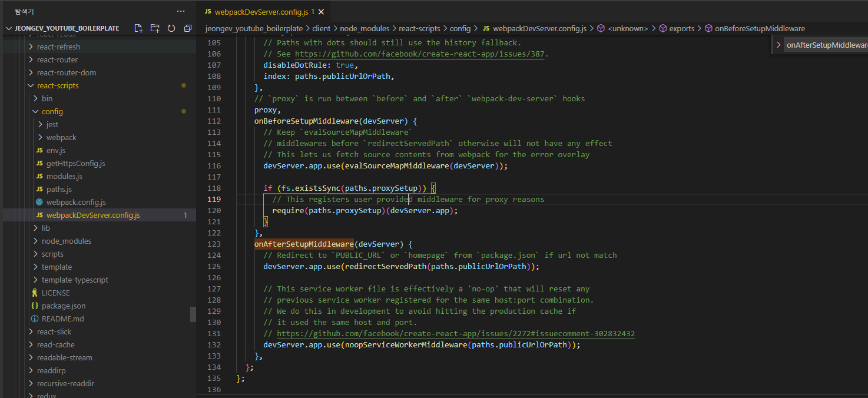The height and width of the screenshot is (398, 868).
Task: Close the webpackDevServer.config.js editor tab
Action: 321,12
